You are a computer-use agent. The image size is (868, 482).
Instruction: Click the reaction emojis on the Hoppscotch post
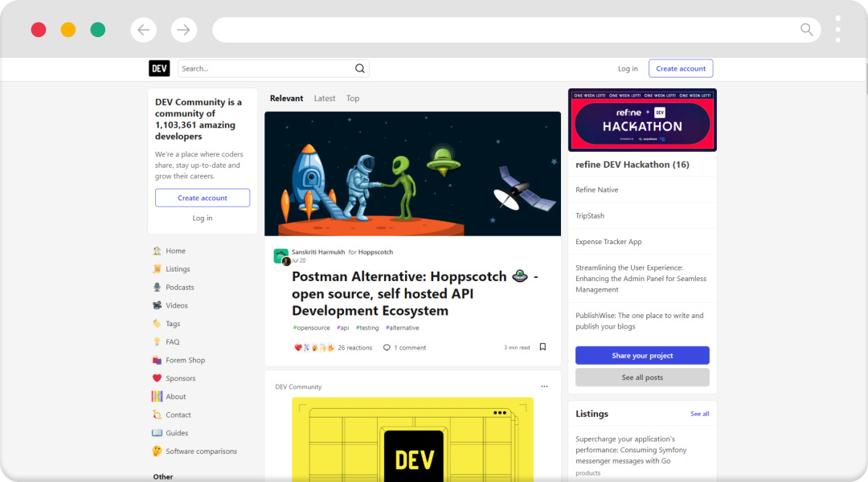coord(314,348)
